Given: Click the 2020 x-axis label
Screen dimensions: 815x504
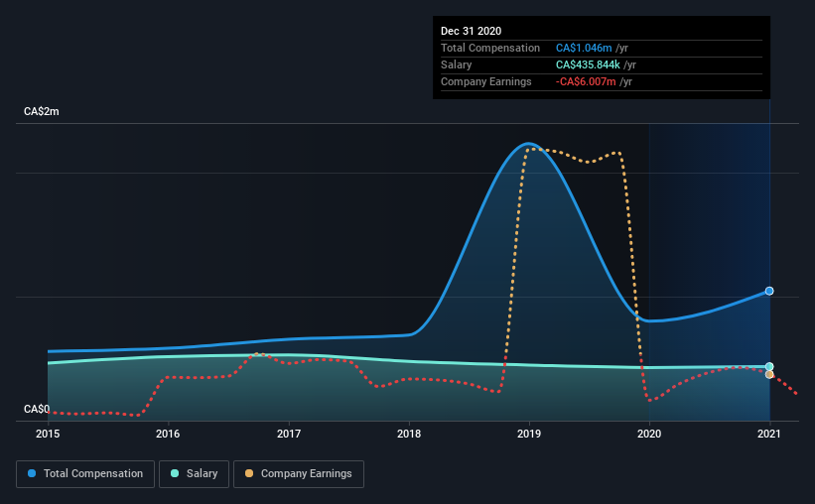Looking at the screenshot, I should point(649,434).
